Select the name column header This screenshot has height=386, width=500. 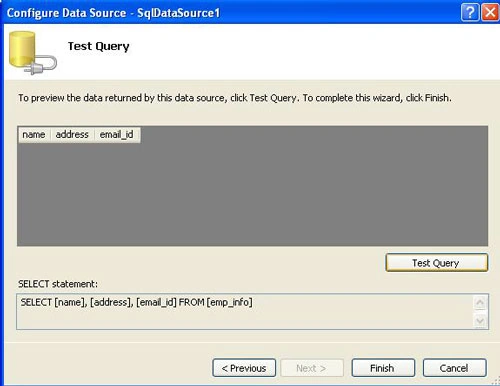pyautogui.click(x=34, y=135)
